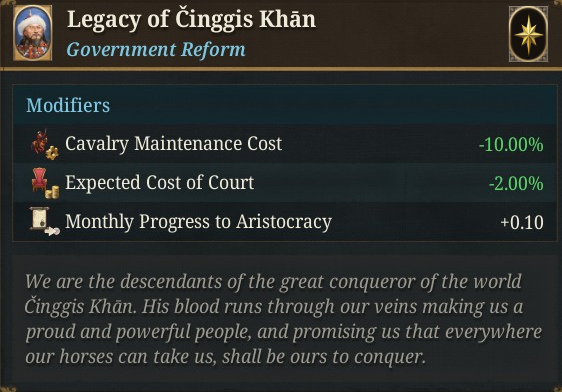Click the scroll aristocracy progress icon
This screenshot has height=392, width=562.
click(x=39, y=218)
